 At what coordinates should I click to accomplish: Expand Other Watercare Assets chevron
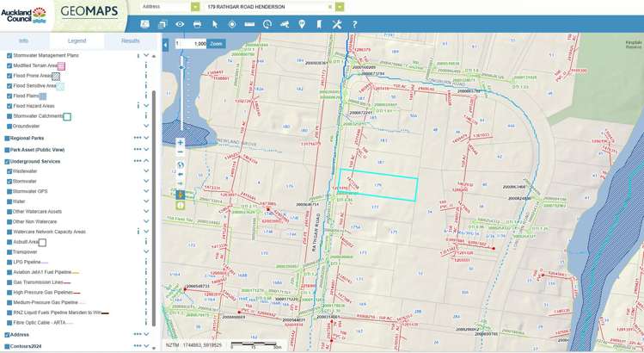point(146,212)
